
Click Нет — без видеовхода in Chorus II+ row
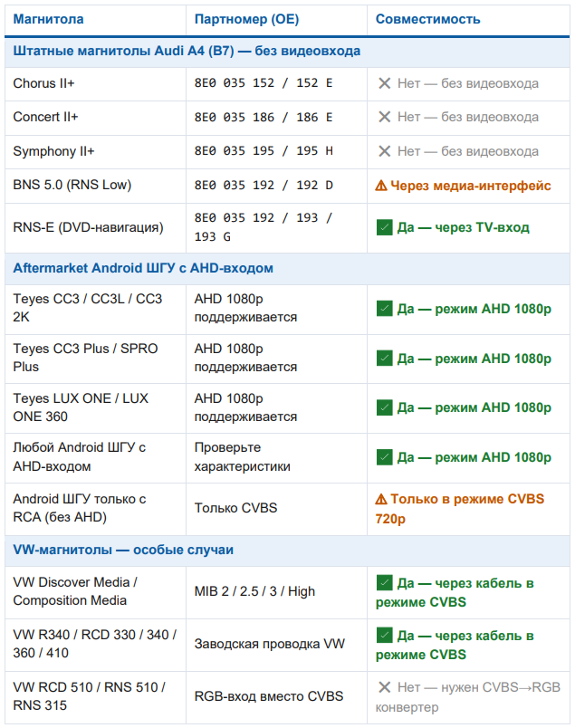(x=468, y=83)
